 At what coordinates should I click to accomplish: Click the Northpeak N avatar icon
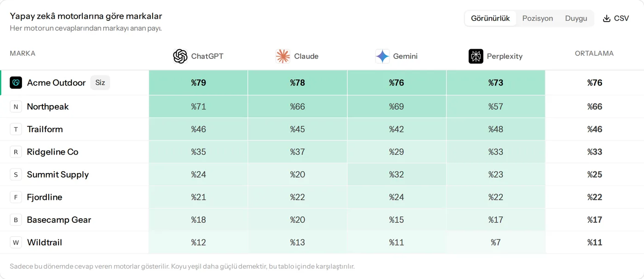[x=16, y=107]
